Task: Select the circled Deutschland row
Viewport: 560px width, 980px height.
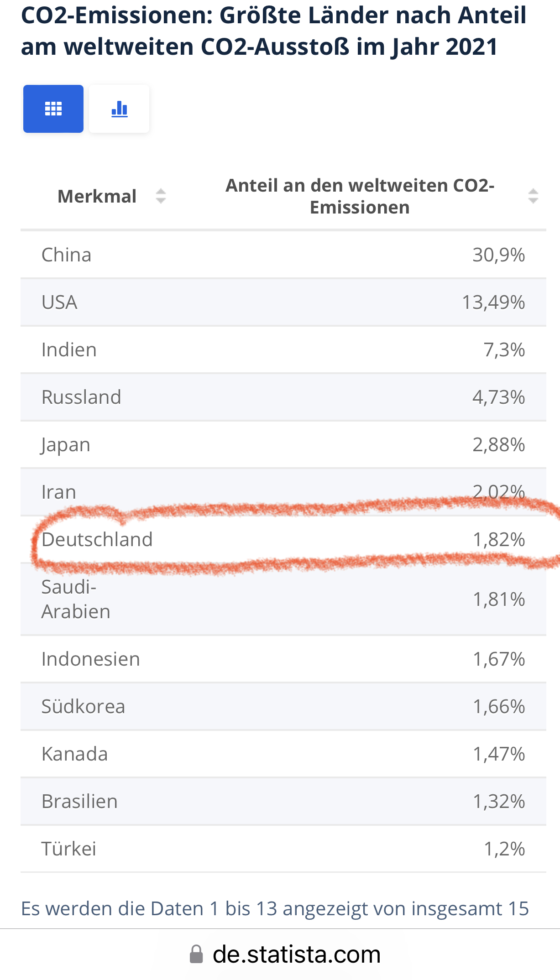Action: click(283, 539)
